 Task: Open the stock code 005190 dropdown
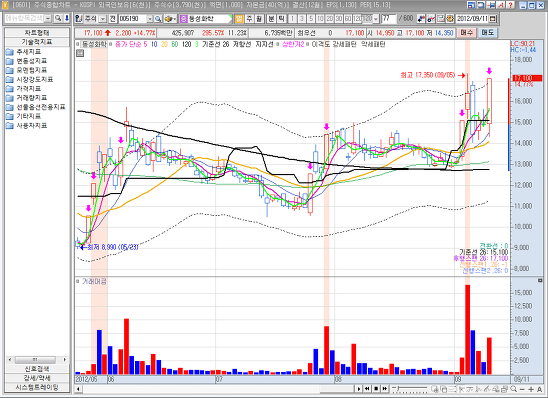pos(150,19)
